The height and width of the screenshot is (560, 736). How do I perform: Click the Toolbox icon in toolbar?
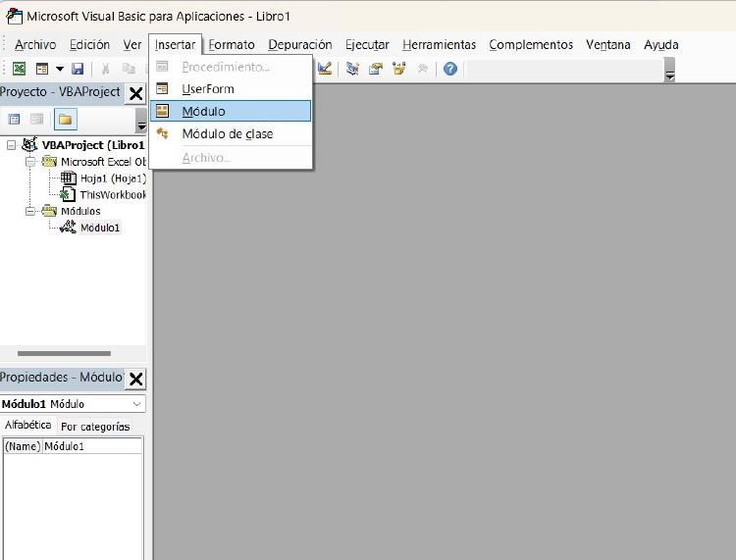click(x=422, y=69)
